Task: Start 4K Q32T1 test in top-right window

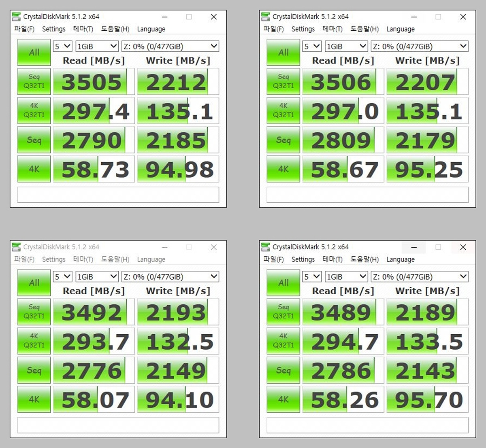Action: click(283, 110)
